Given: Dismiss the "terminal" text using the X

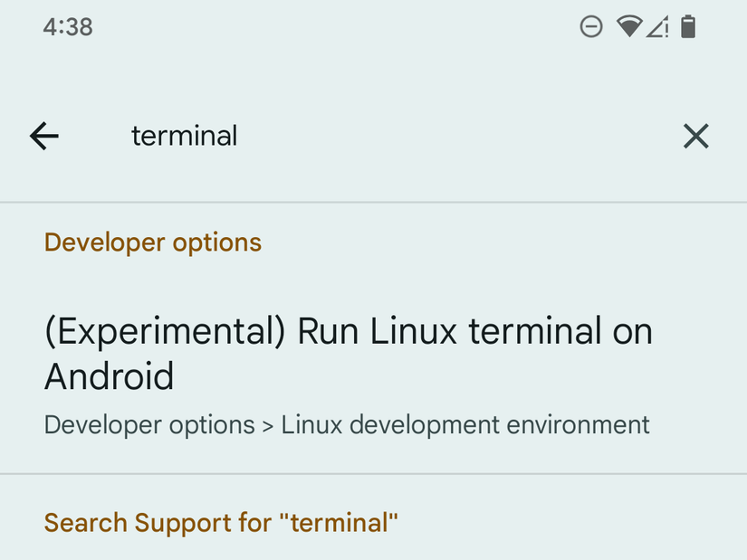Looking at the screenshot, I should [695, 136].
